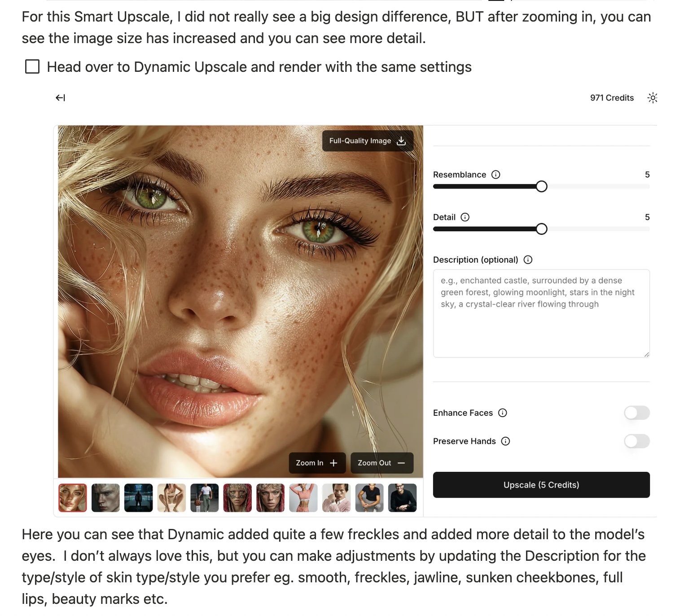Click the Preserve Hands info icon

coord(506,441)
